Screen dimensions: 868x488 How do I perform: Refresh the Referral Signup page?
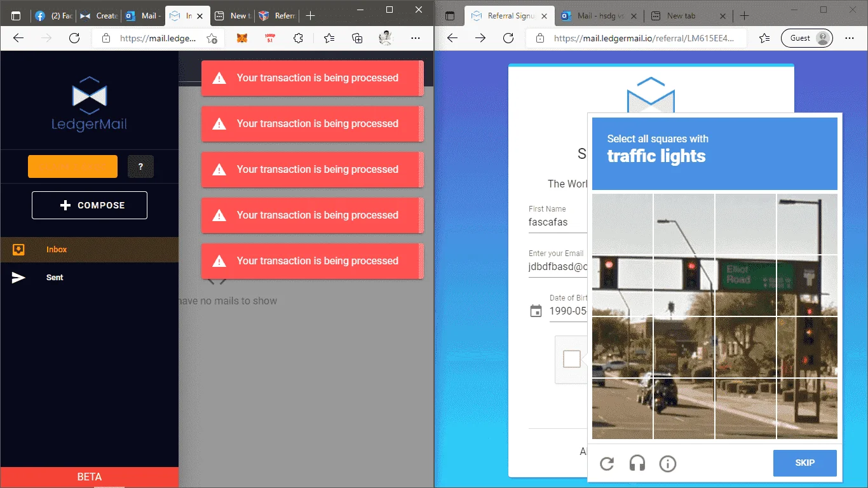[x=508, y=38]
